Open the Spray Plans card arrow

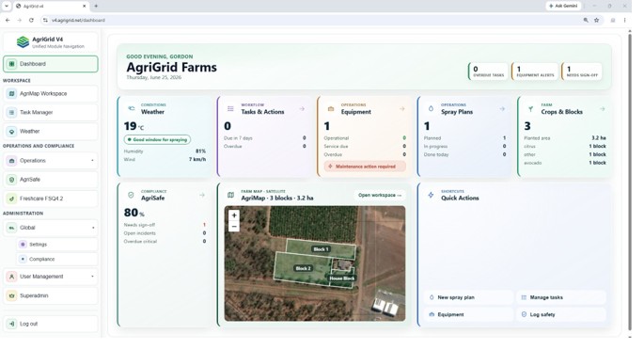pos(502,109)
